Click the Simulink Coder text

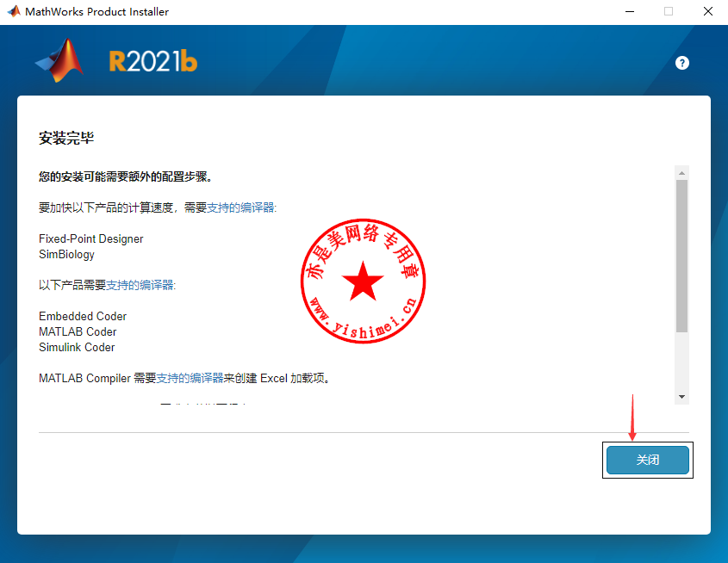tap(77, 347)
